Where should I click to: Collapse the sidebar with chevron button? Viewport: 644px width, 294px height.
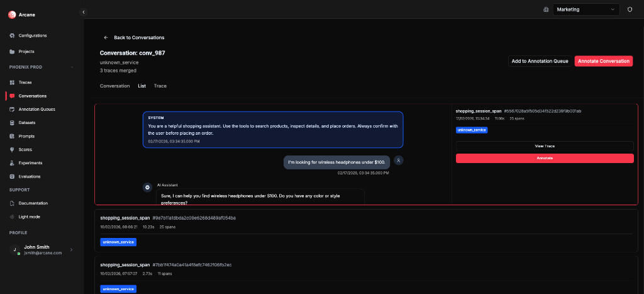[84, 12]
